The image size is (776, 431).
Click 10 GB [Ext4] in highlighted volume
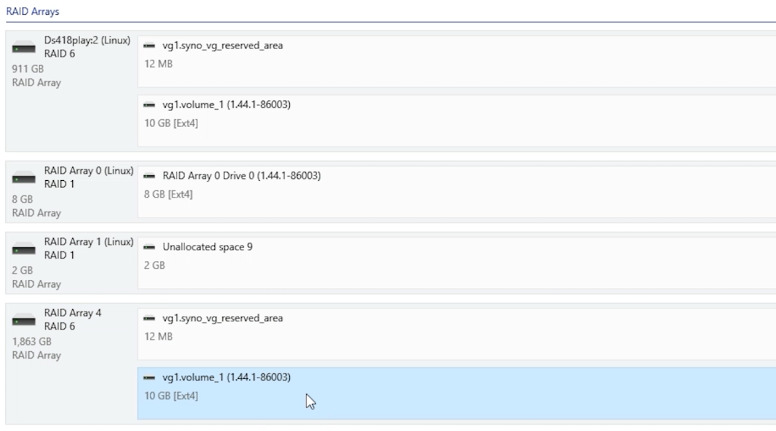(x=171, y=396)
